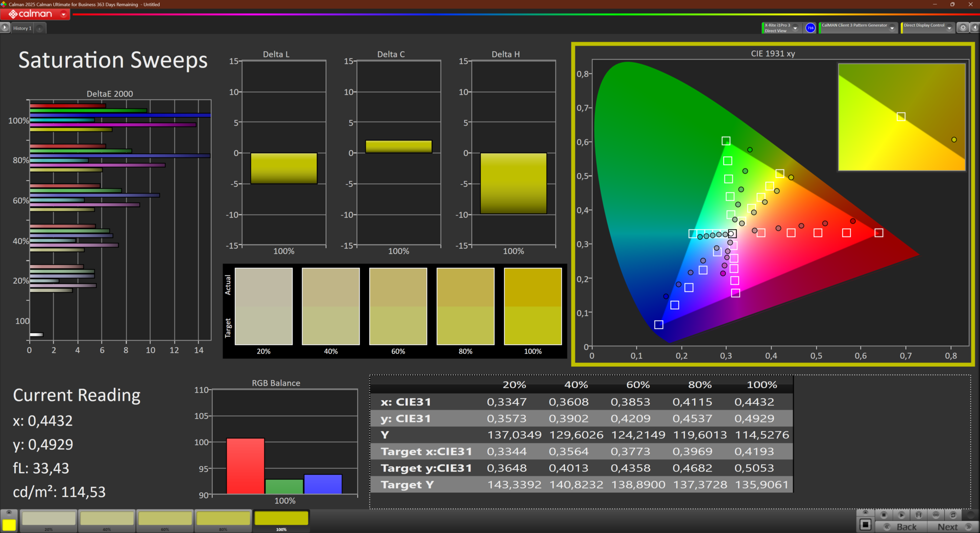Select the Target x:CIE31 row label
The width and height of the screenshot is (980, 533).
(x=426, y=451)
